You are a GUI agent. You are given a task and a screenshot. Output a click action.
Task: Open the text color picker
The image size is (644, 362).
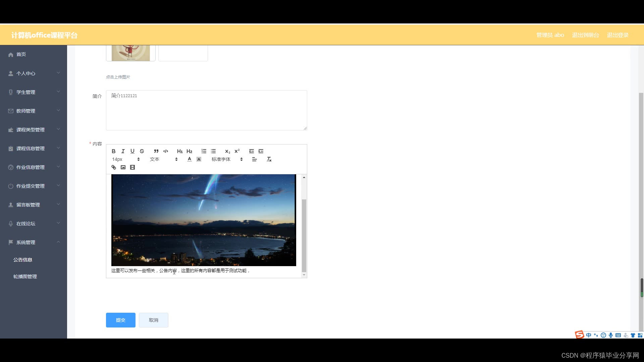pyautogui.click(x=190, y=159)
